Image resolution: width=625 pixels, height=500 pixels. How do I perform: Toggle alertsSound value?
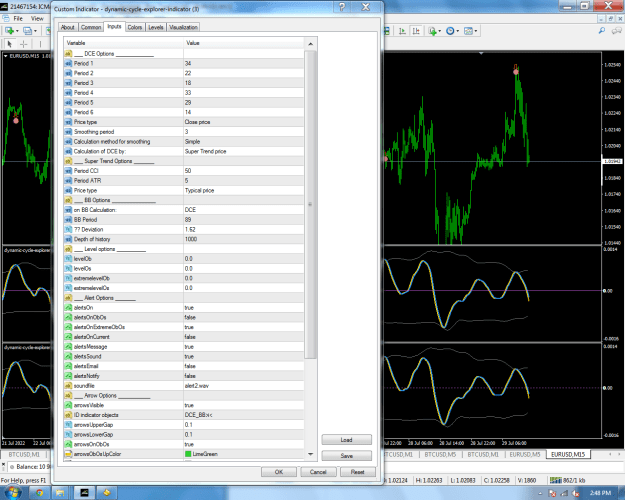(244, 356)
